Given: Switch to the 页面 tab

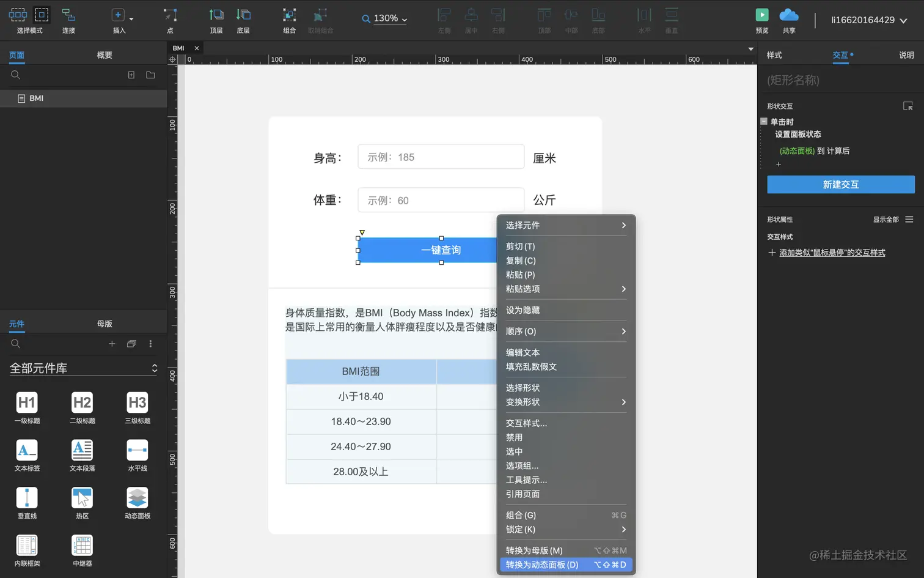Looking at the screenshot, I should (x=16, y=55).
